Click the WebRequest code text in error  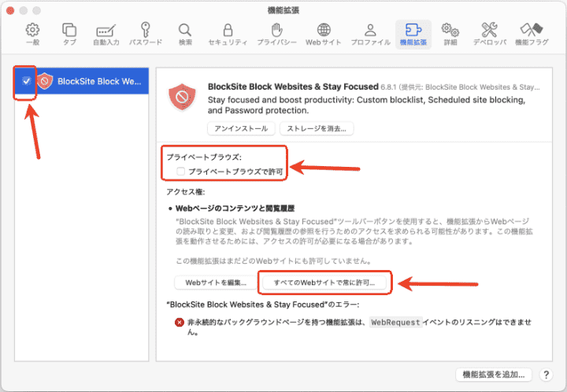pyautogui.click(x=395, y=322)
